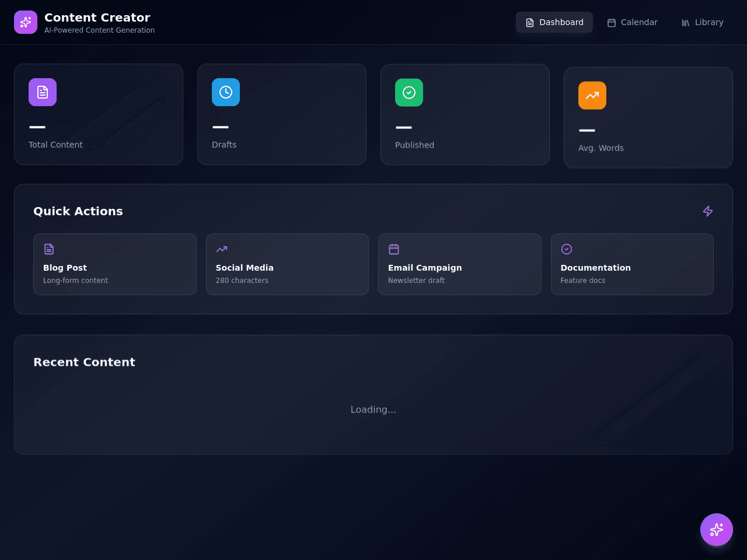Screen dimensions: 747x560
Task: Click the Blog Post document icon
Action: (x=49, y=249)
